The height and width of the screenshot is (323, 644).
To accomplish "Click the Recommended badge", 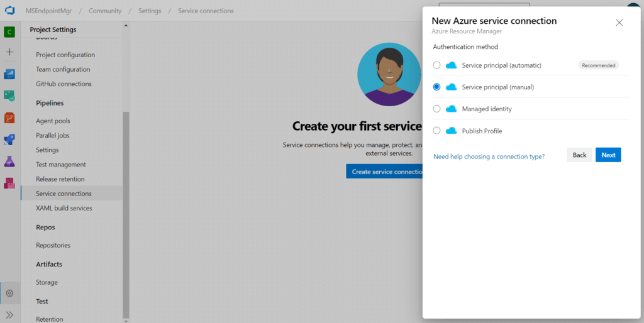I will (599, 65).
